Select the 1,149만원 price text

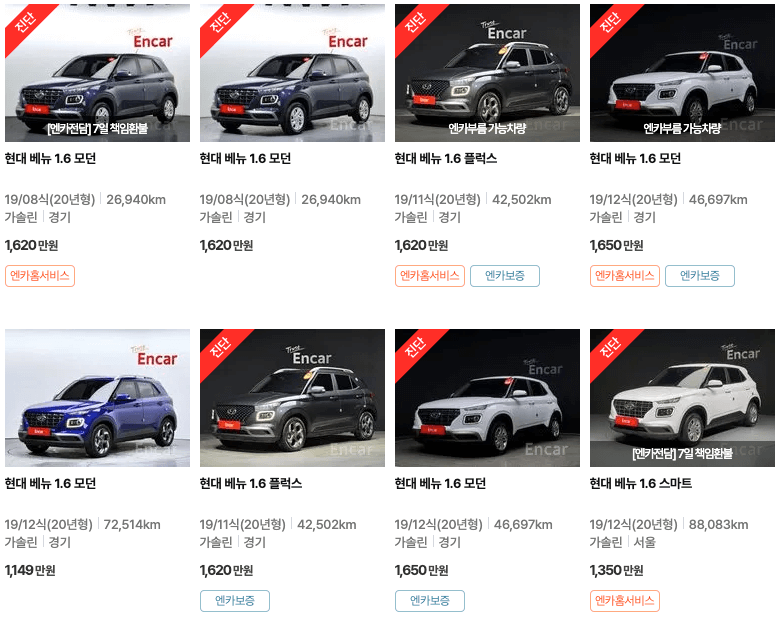[x=30, y=570]
